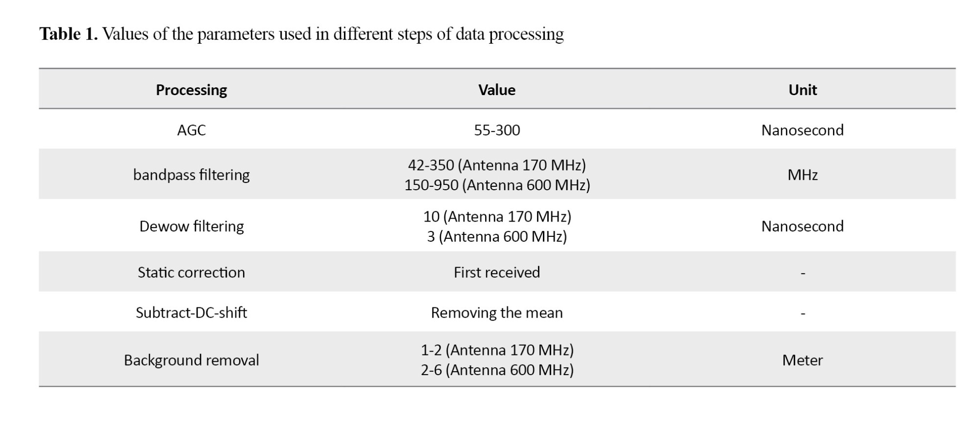Select the "42-350 (Antenna 170 MHz)" text line

(497, 165)
